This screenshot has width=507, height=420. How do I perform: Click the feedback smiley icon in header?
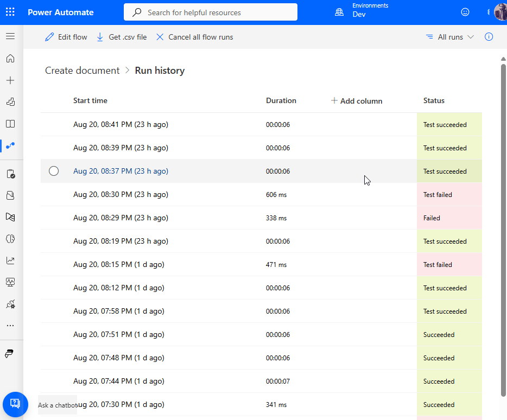[x=465, y=12]
